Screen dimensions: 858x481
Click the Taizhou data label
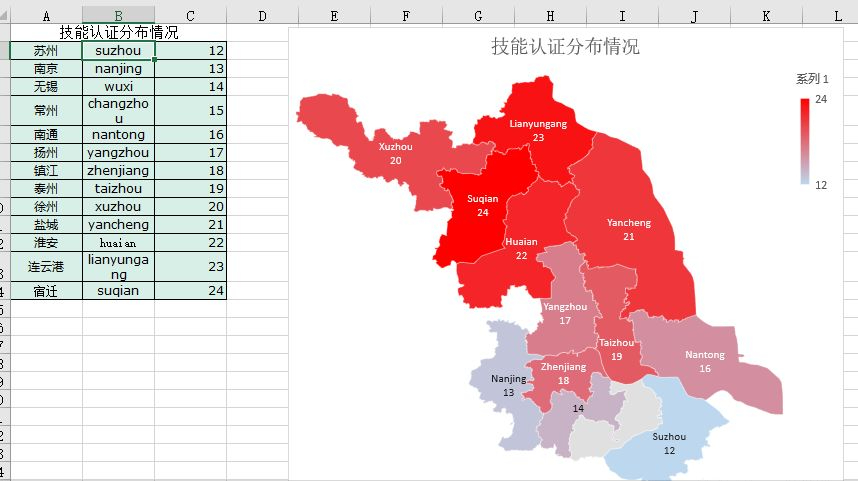pyautogui.click(x=617, y=350)
